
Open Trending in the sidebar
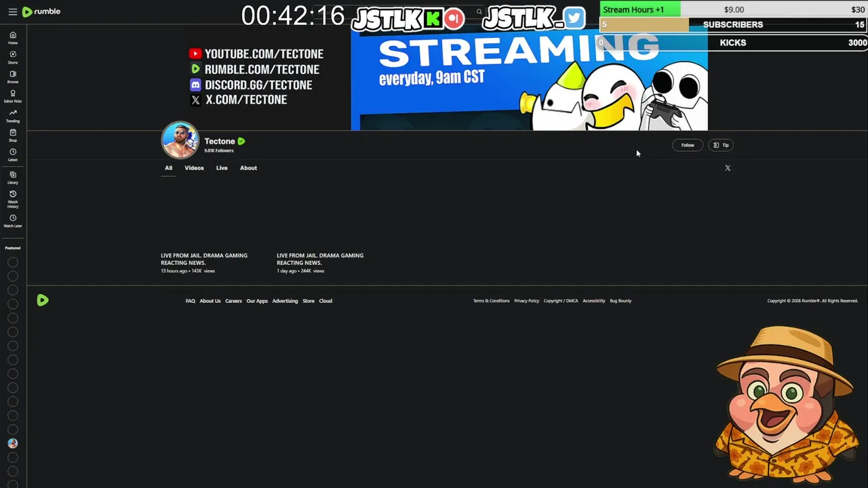point(13,116)
